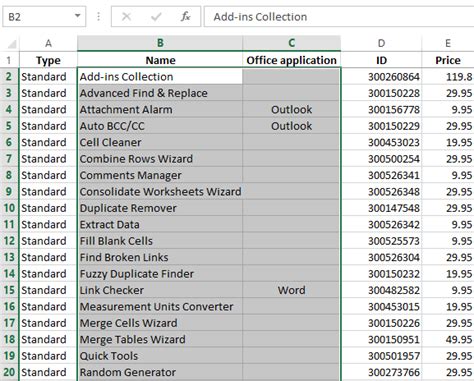Select cell Random Generator
This screenshot has width=474, height=381.
160,372
